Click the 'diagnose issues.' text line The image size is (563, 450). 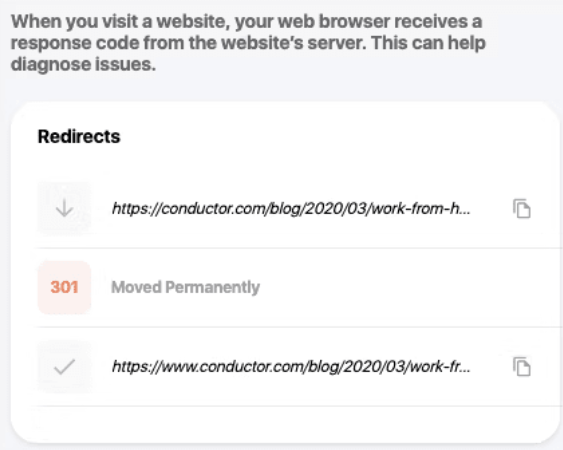pos(83,65)
